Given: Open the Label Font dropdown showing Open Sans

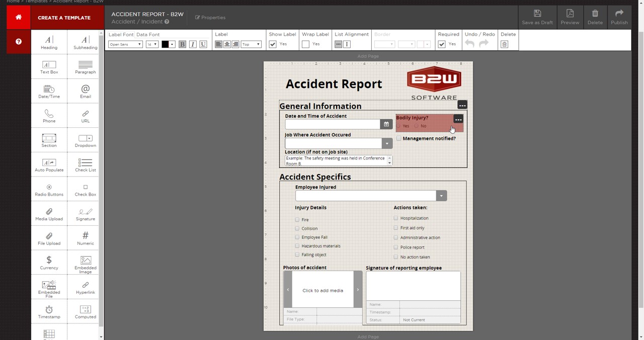Looking at the screenshot, I should [x=125, y=44].
